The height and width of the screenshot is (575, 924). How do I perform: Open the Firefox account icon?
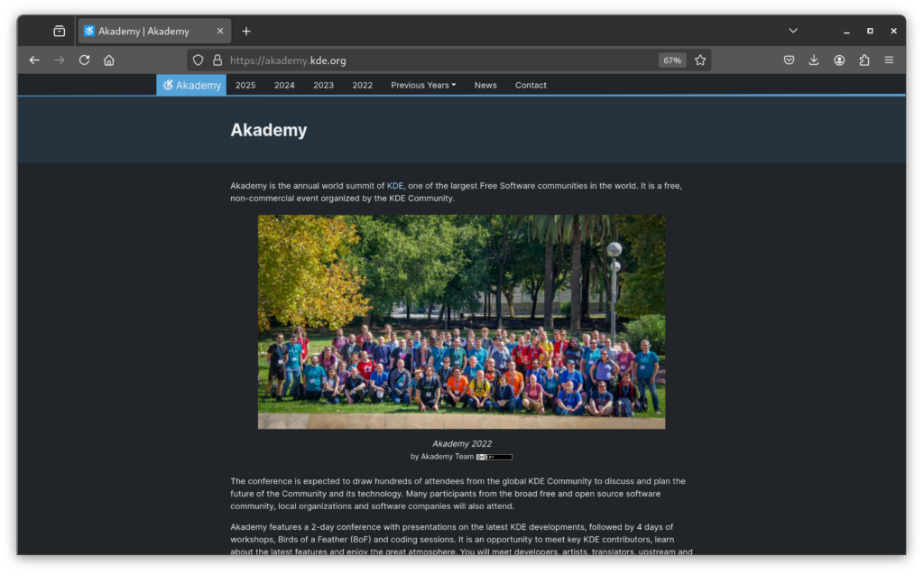839,60
